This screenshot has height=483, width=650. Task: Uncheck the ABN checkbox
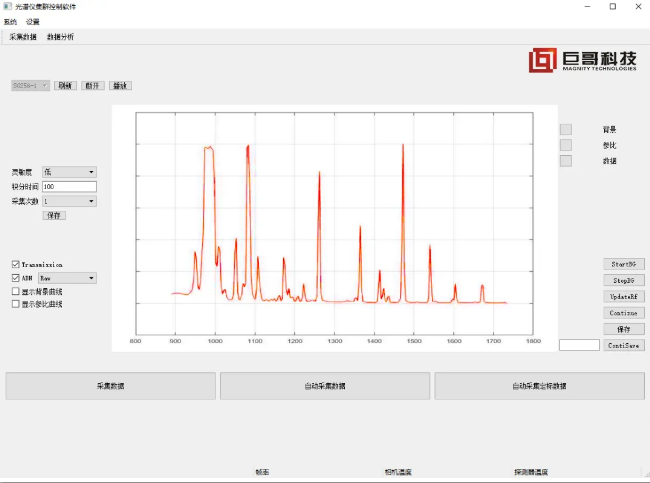15,278
